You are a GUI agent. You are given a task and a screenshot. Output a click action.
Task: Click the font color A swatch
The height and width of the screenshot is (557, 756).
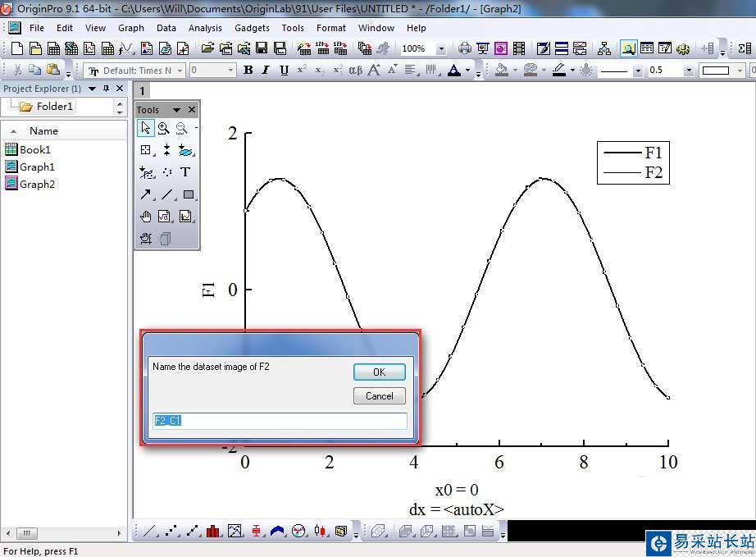pos(453,71)
